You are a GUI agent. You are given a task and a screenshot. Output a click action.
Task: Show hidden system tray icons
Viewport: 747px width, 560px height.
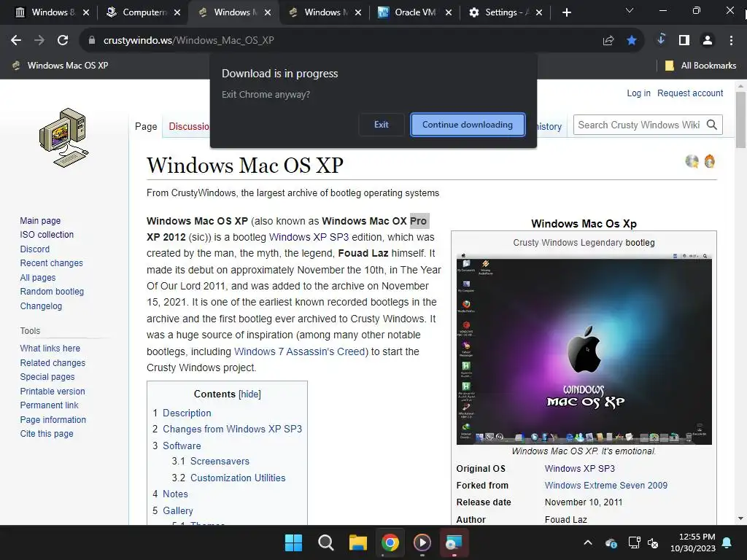(588, 542)
